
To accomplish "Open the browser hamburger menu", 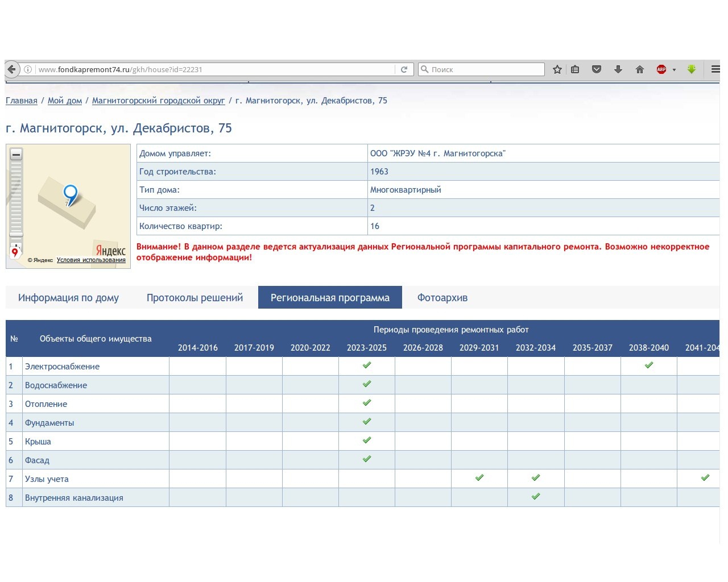I will click(x=715, y=69).
